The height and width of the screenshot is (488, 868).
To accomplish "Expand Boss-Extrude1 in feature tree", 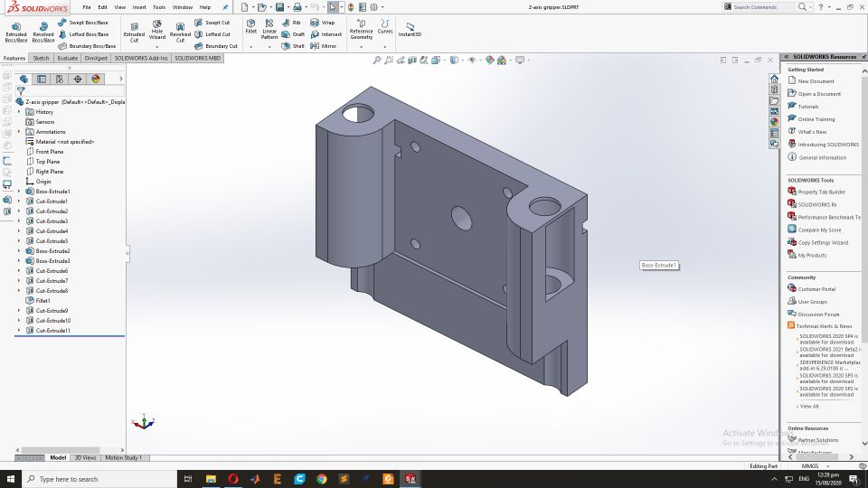I will [x=19, y=192].
